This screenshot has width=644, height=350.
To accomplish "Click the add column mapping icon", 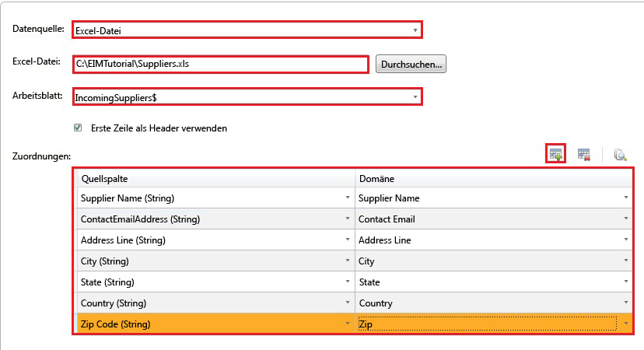I will (x=555, y=154).
